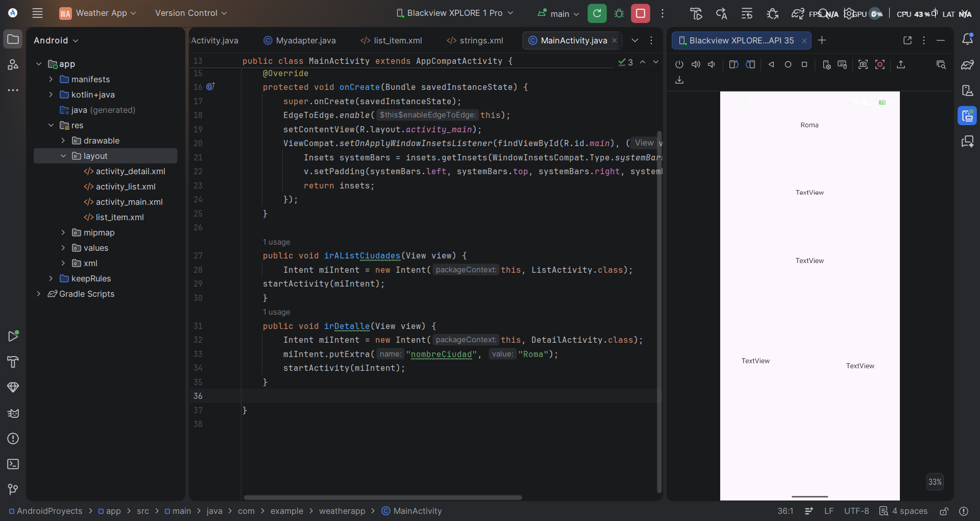Rerun the app with the green Run button
The width and height of the screenshot is (980, 521).
coord(597,13)
